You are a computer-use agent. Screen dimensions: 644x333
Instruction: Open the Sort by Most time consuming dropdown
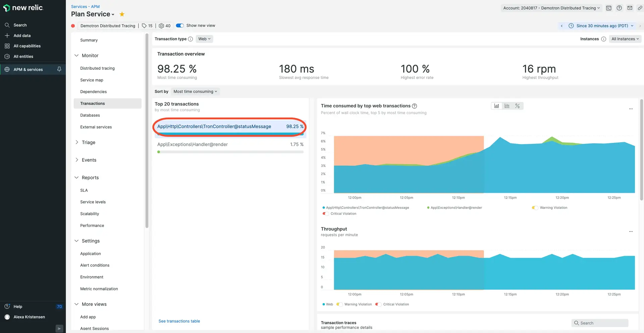195,92
